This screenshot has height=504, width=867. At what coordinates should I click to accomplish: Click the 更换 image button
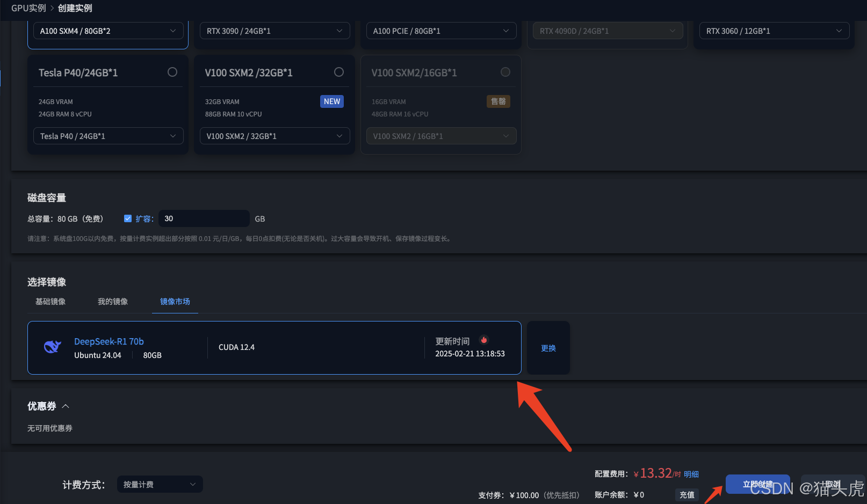[x=548, y=348]
